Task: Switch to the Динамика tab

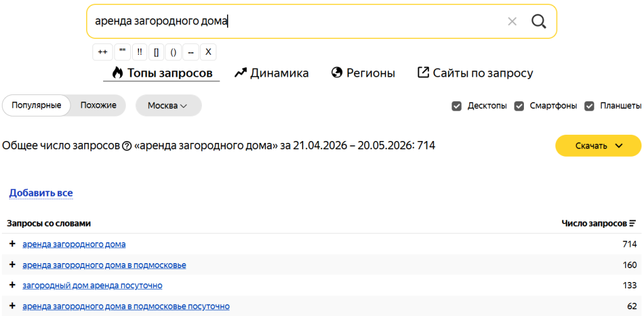Action: (272, 73)
